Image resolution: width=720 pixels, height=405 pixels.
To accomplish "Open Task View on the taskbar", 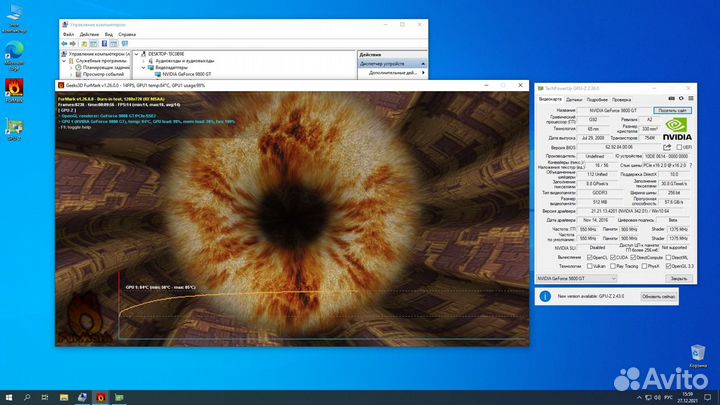I will coord(45,397).
